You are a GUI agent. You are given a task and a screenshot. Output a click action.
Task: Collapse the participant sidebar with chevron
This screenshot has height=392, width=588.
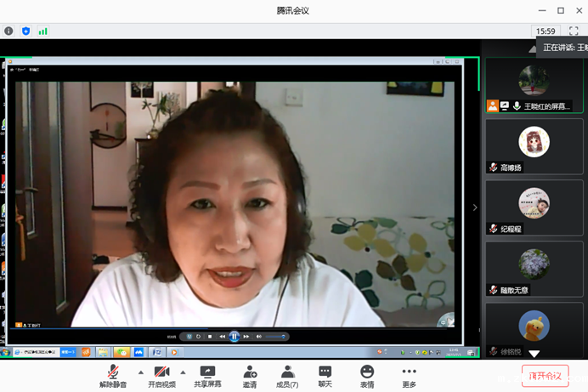click(475, 207)
